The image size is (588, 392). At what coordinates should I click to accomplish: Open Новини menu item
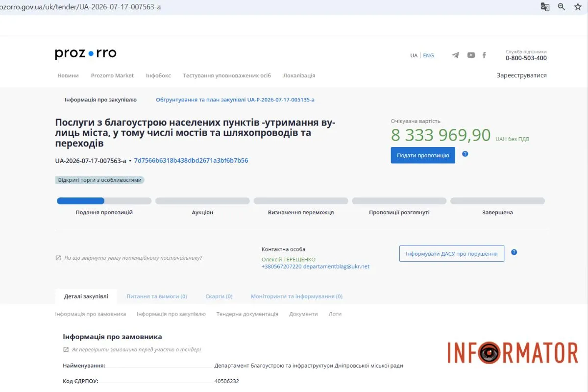point(68,75)
